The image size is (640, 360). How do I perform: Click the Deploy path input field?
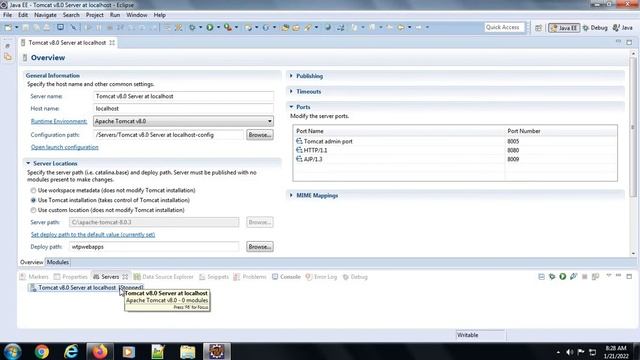tap(154, 247)
